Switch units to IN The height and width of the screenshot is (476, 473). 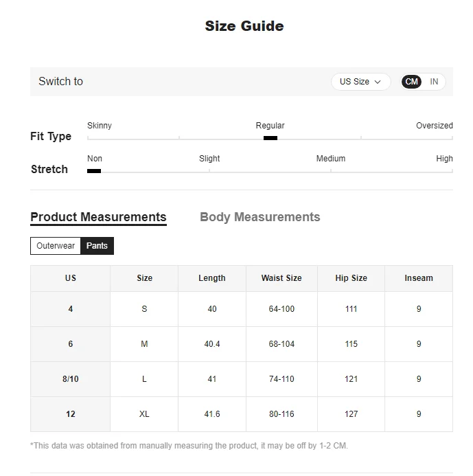coord(434,82)
